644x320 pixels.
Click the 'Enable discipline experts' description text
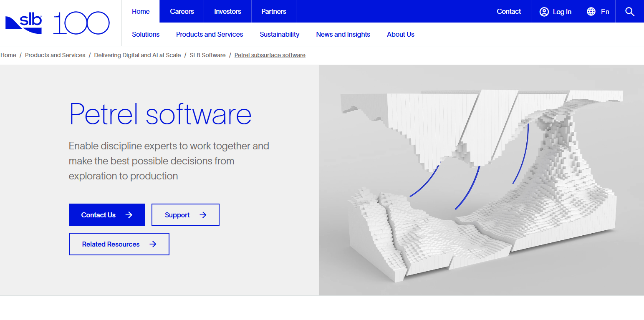click(169, 161)
